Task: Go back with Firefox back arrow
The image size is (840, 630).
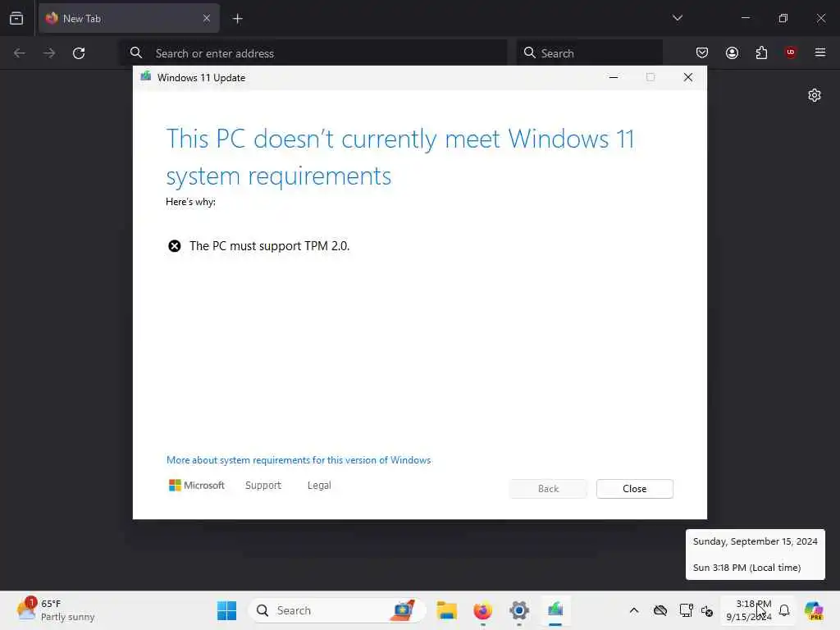Action: point(20,53)
